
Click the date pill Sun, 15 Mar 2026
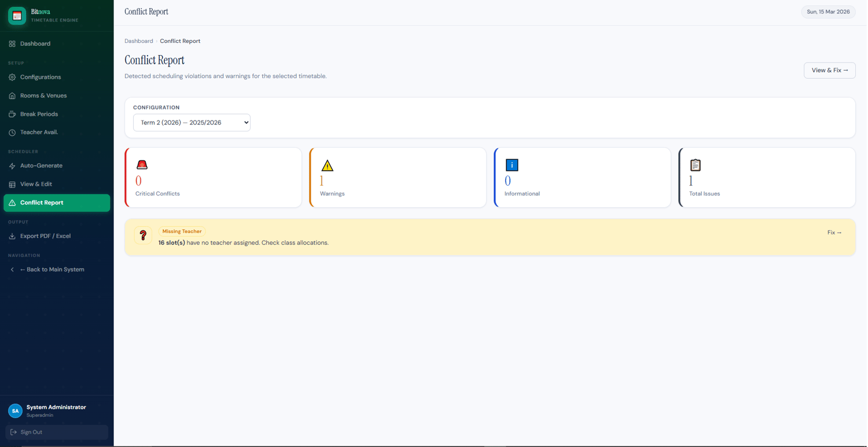pyautogui.click(x=828, y=12)
